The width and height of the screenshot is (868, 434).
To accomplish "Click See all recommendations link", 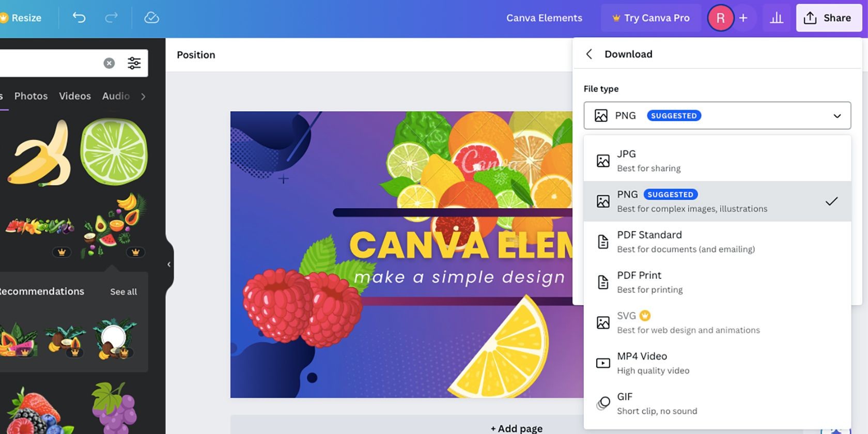I will (123, 292).
